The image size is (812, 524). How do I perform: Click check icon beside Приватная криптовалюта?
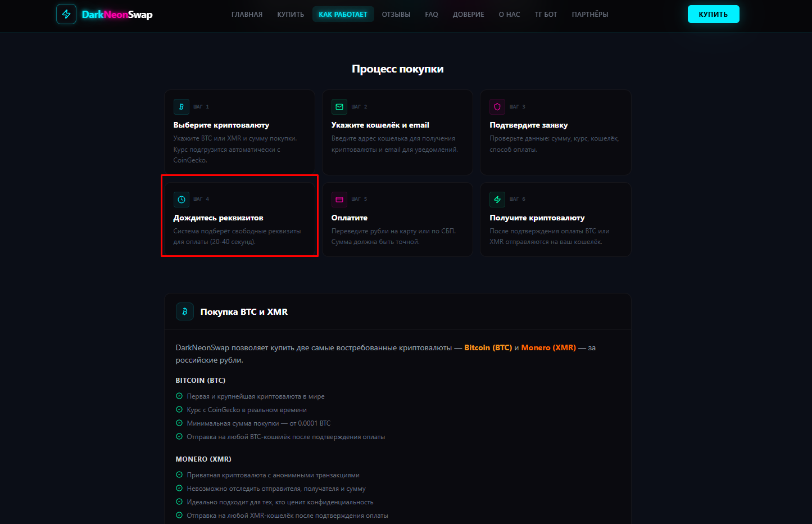[179, 475]
